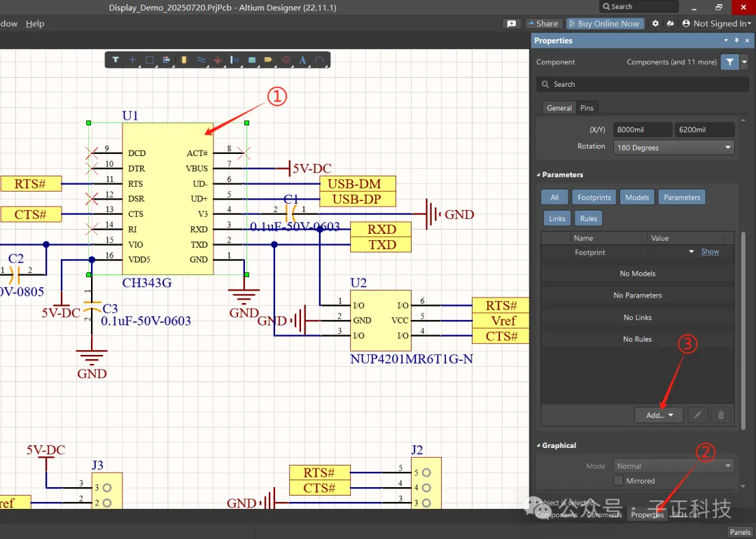
Task: Open the Help menu
Action: click(x=35, y=24)
